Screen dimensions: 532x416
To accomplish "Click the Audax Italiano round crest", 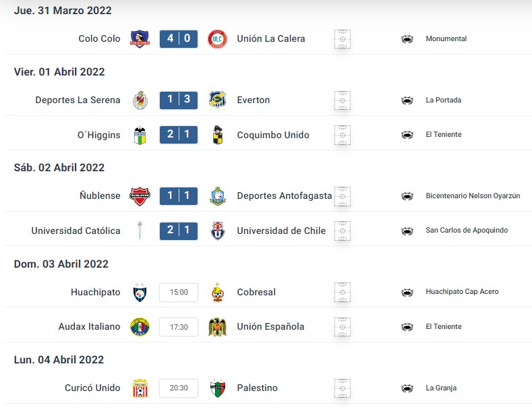I will [140, 327].
